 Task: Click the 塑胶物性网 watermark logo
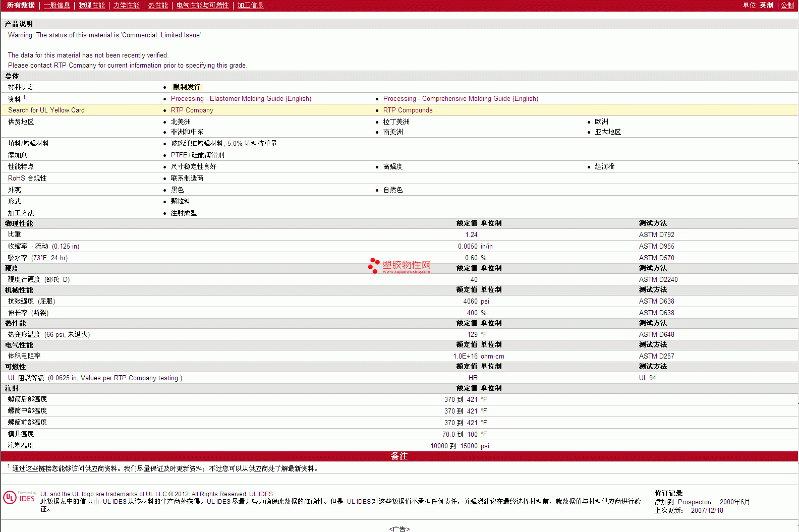coord(400,266)
